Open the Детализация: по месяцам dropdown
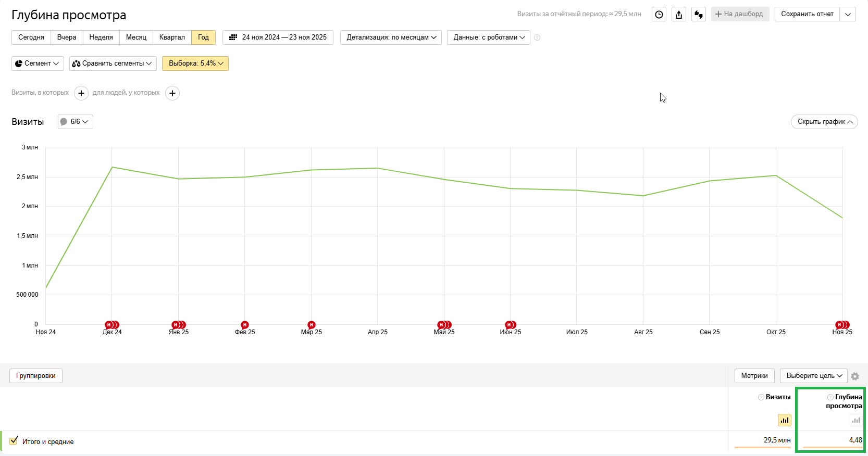 pyautogui.click(x=391, y=37)
